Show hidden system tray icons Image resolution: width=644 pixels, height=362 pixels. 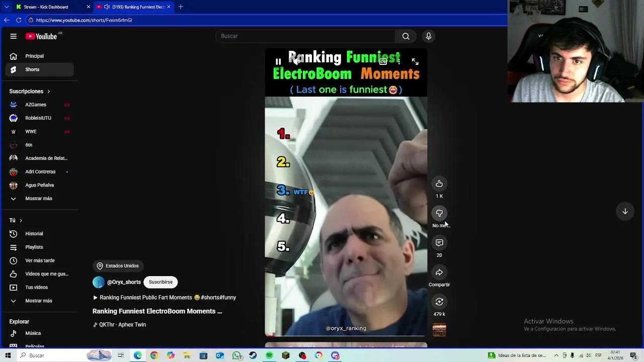[x=556, y=355]
